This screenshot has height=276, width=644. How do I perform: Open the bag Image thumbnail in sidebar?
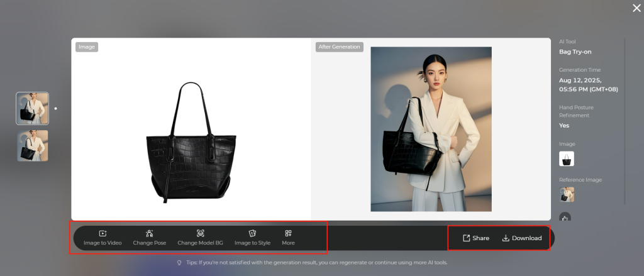pos(567,158)
